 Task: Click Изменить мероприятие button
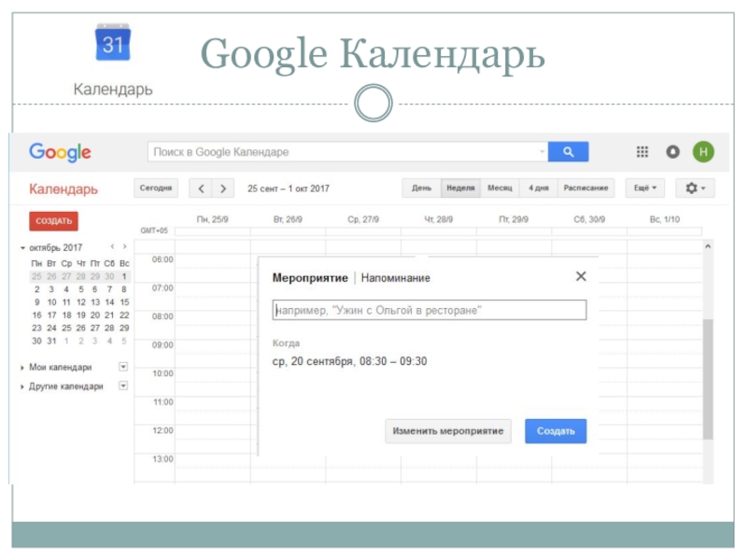coord(448,431)
